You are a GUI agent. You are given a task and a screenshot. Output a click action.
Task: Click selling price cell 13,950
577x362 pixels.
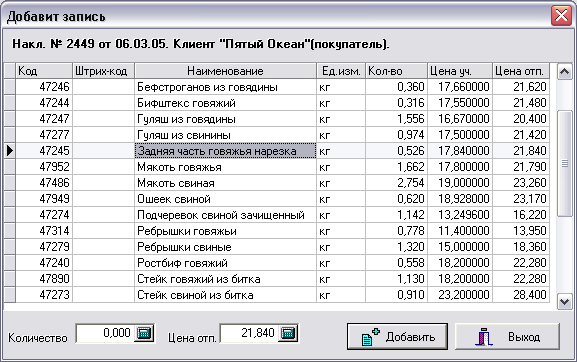(521, 231)
